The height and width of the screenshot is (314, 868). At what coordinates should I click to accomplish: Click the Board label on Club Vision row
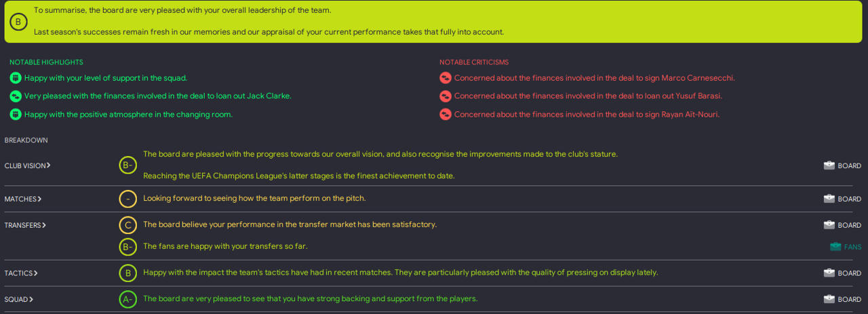click(x=849, y=165)
